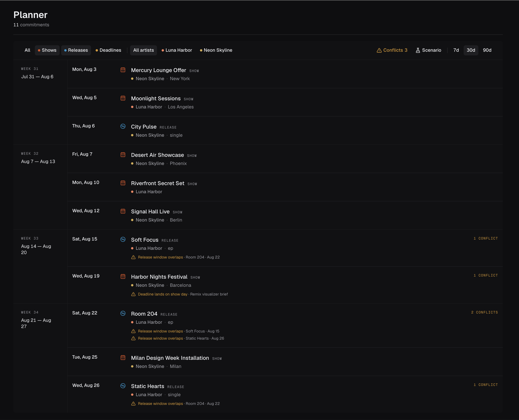The height and width of the screenshot is (420, 519).
Task: Click calendar icon for Signal Hall Live
Action: click(x=123, y=211)
